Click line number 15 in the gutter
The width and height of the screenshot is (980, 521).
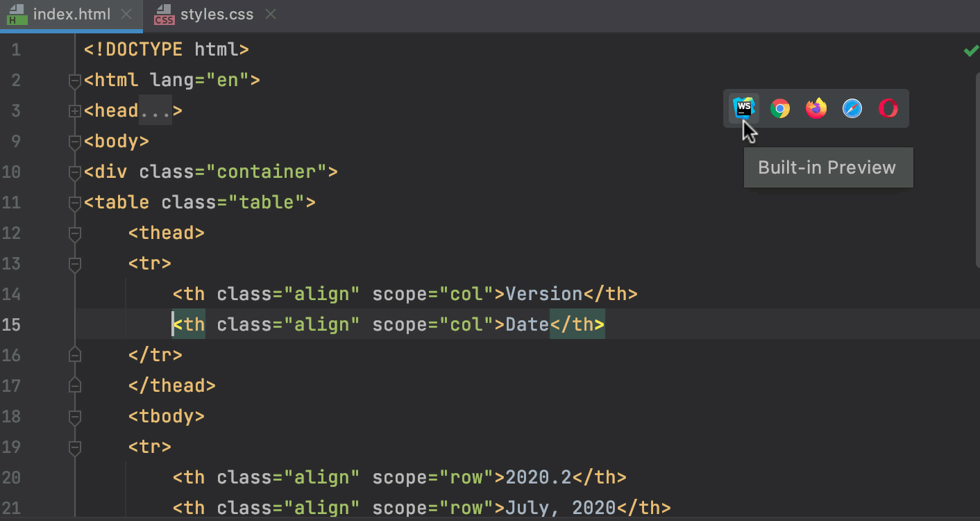point(12,324)
